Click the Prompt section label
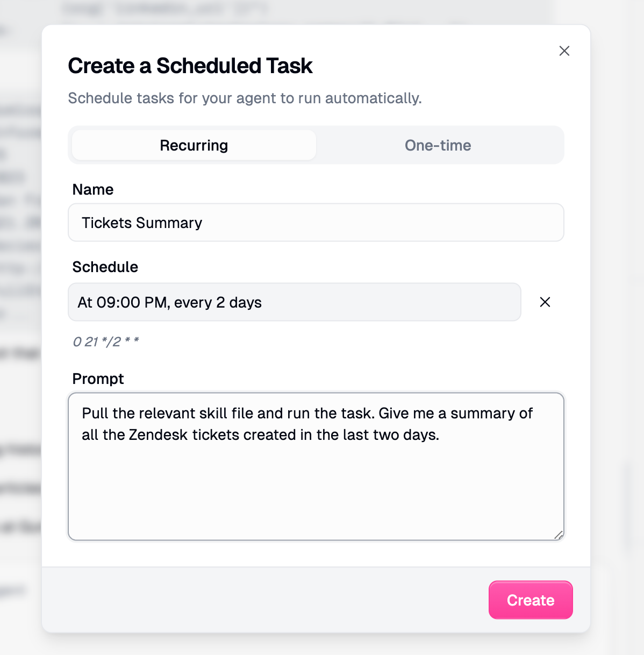Viewport: 644px width, 655px height. [x=98, y=379]
